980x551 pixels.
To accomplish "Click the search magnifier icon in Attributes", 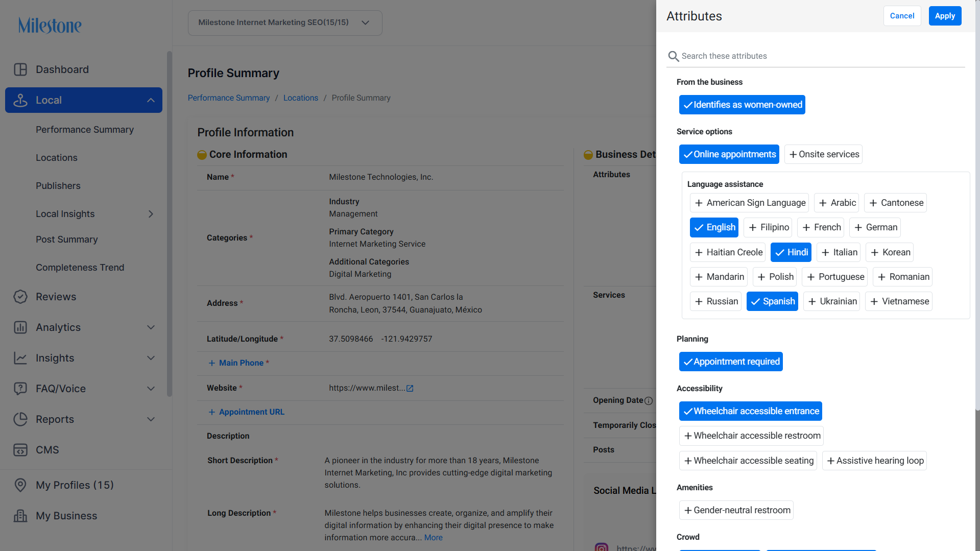I will coord(674,56).
